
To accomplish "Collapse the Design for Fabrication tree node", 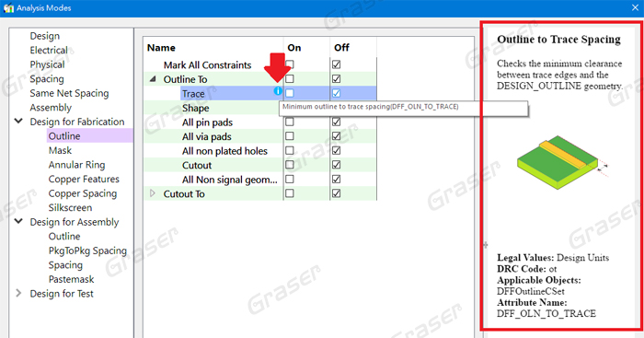I will pos(18,122).
